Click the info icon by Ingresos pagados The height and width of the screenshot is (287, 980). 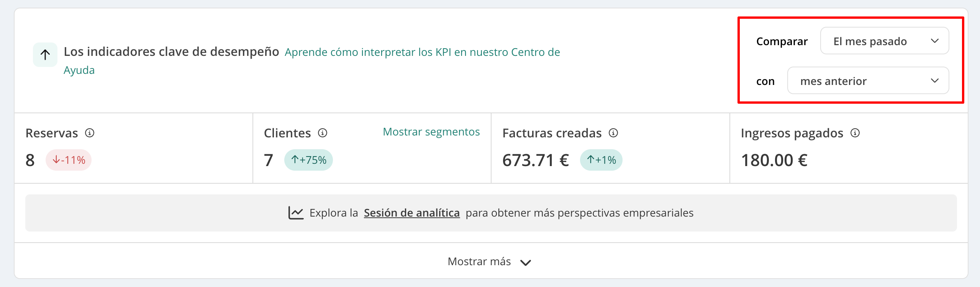[855, 133]
